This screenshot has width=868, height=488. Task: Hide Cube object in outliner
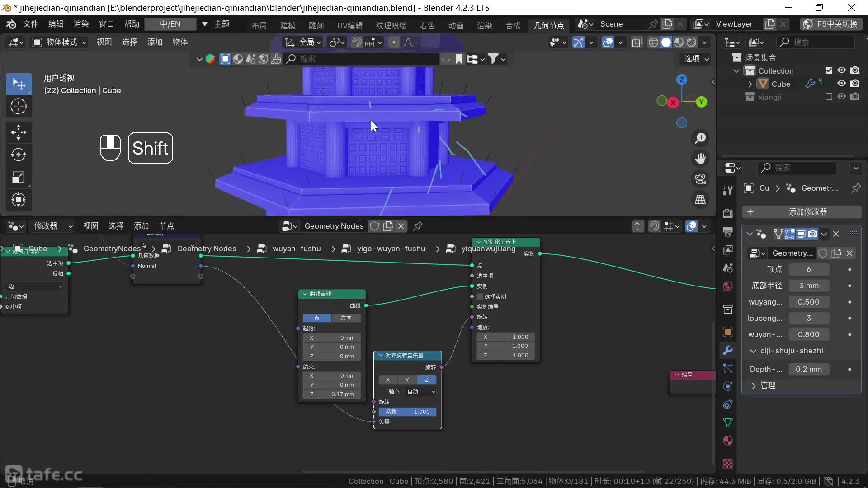pos(841,84)
